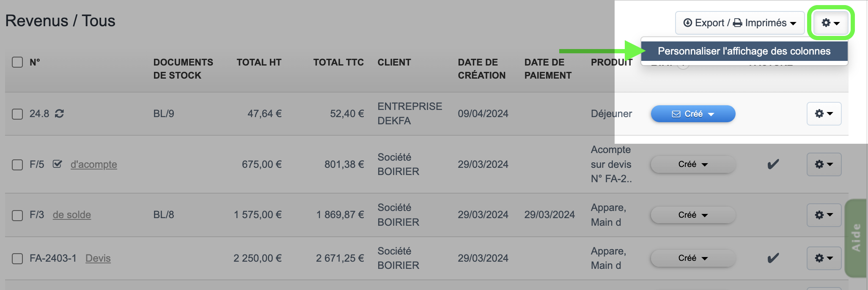Open the d'acompte link
Image resolution: width=868 pixels, height=290 pixels.
(x=93, y=164)
